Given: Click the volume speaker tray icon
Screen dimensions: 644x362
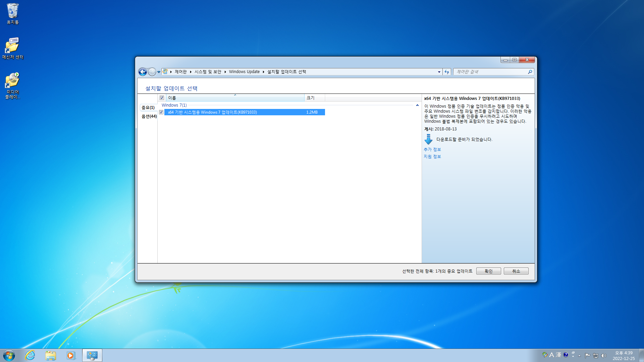Looking at the screenshot, I should click(604, 356).
